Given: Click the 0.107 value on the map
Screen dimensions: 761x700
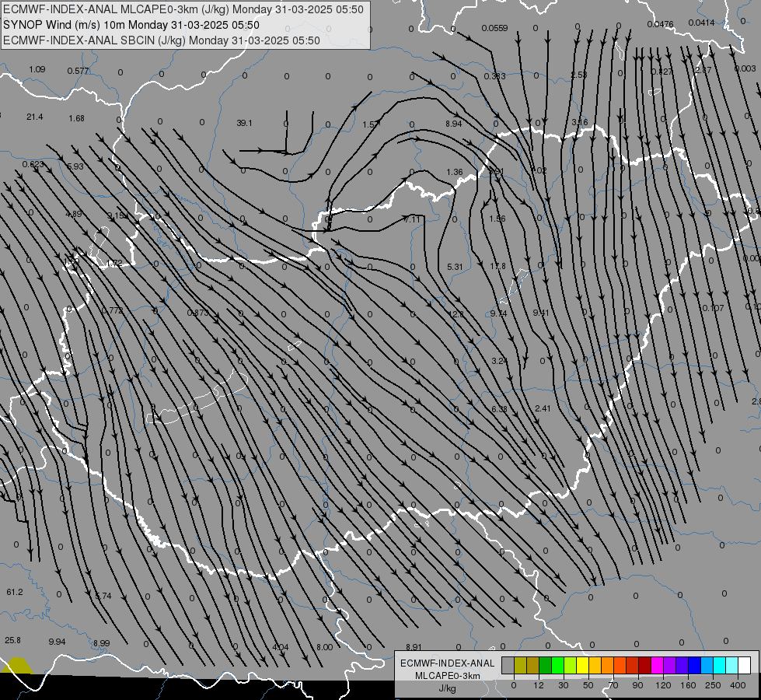Looking at the screenshot, I should [713, 308].
